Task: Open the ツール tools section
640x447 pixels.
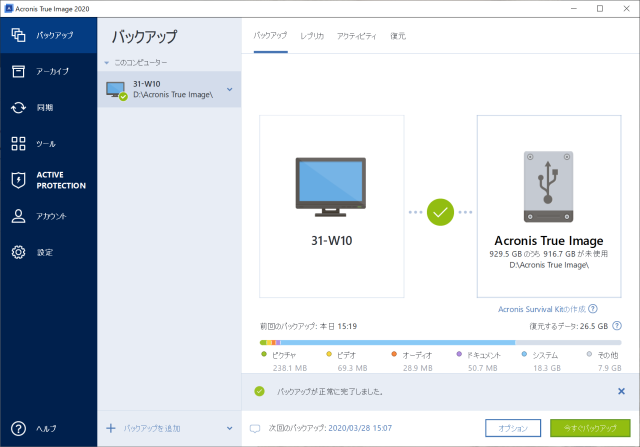Action: coord(48,144)
